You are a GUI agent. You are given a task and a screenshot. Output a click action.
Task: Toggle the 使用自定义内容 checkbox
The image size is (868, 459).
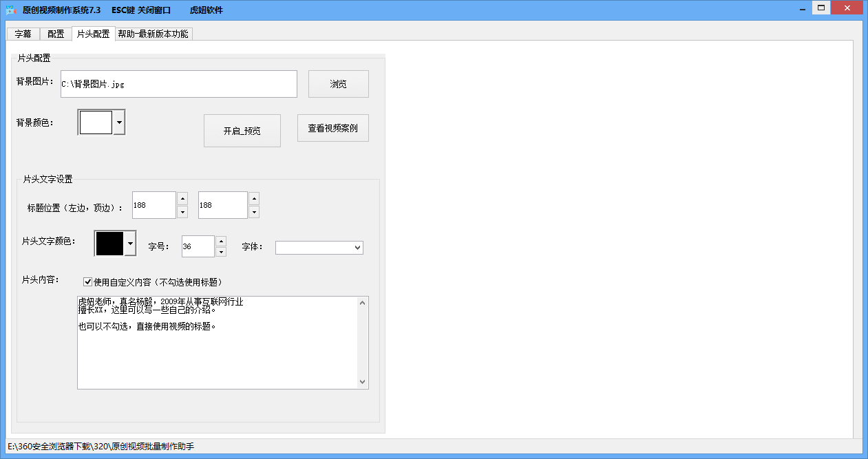(x=87, y=281)
